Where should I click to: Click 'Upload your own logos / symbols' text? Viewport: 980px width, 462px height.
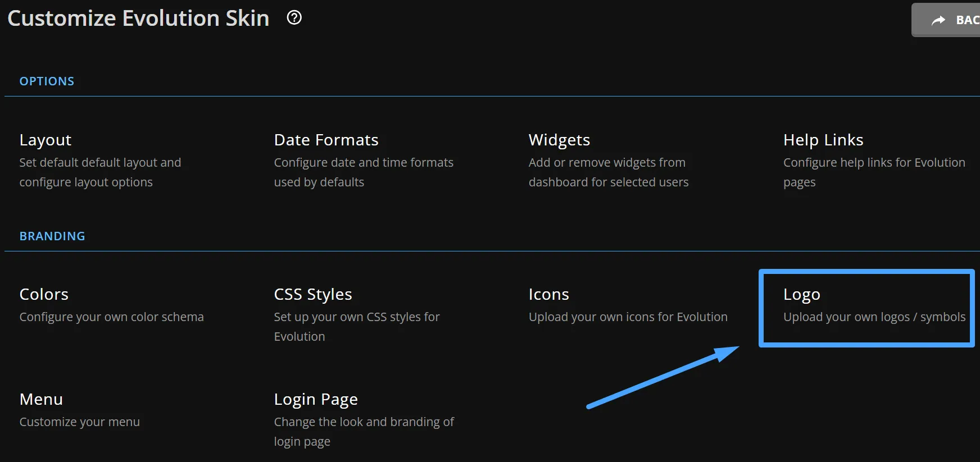(x=874, y=317)
